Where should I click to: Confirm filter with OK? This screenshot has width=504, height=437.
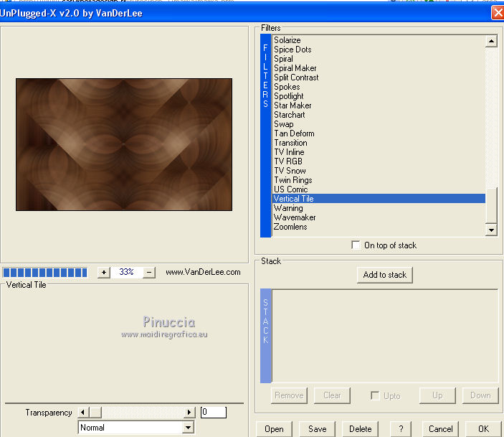pos(483,429)
